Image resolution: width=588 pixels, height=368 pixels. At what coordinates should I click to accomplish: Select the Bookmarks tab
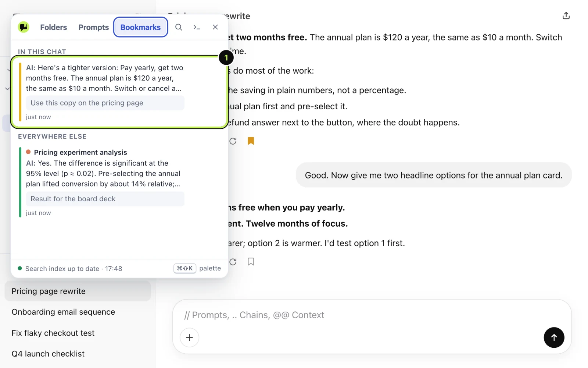tap(140, 27)
